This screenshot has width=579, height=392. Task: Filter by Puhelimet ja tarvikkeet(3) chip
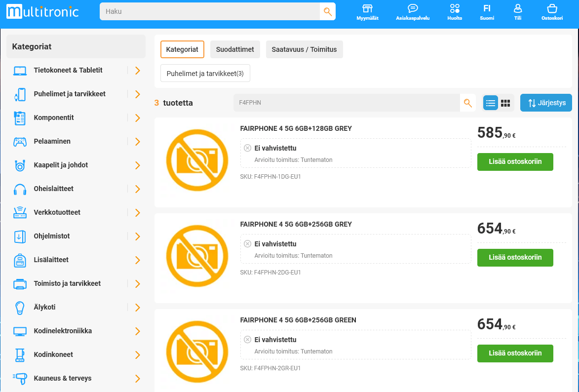(205, 73)
